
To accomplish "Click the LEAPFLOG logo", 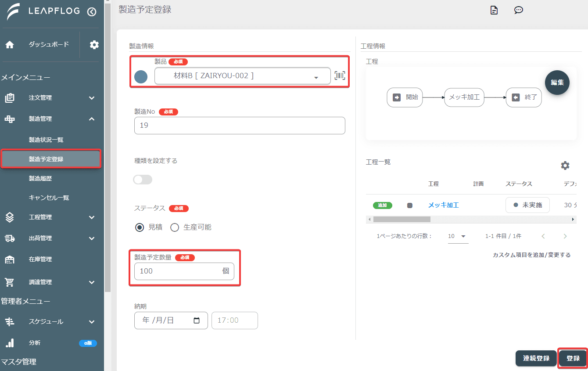I will pyautogui.click(x=43, y=11).
